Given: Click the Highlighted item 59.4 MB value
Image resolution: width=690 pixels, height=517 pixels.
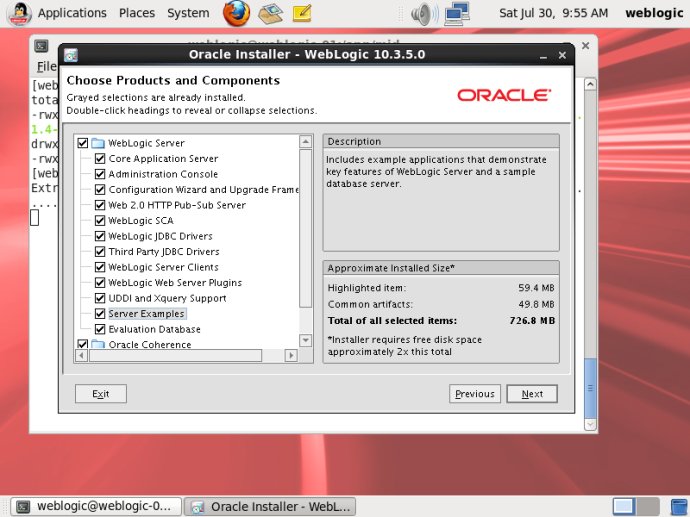Looking at the screenshot, I should click(x=536, y=288).
